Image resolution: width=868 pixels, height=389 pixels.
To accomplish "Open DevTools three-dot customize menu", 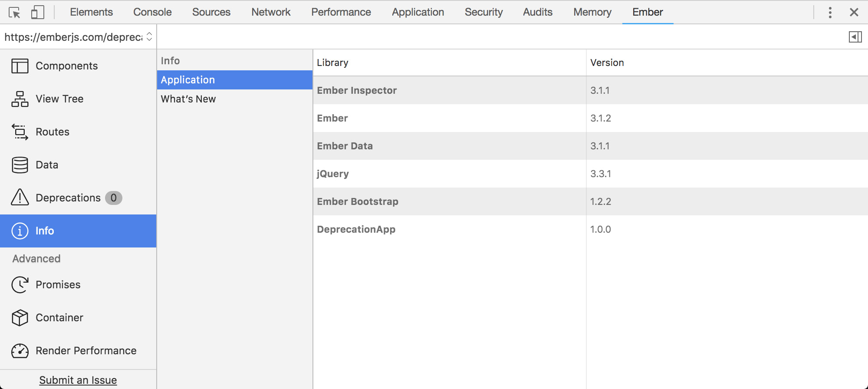I will click(x=830, y=12).
